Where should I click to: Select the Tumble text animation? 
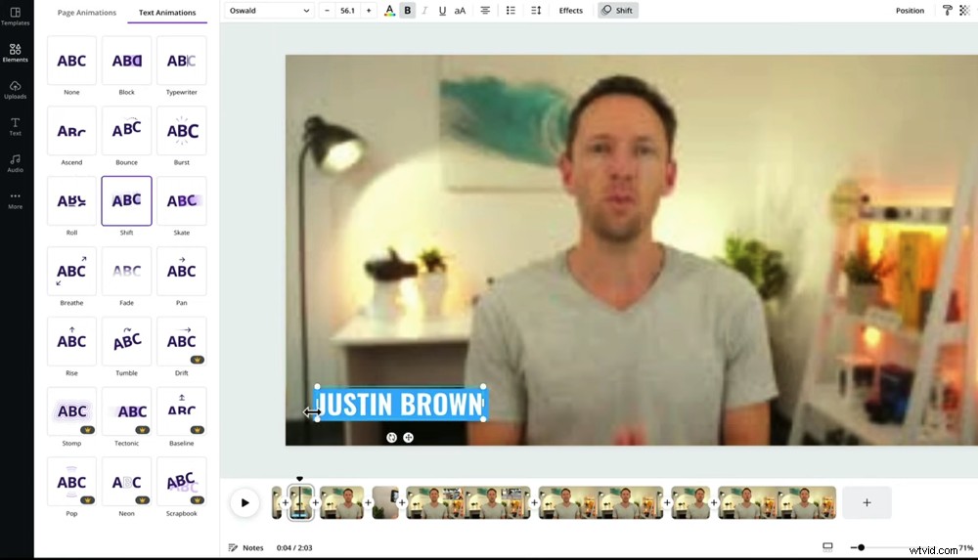(x=126, y=341)
